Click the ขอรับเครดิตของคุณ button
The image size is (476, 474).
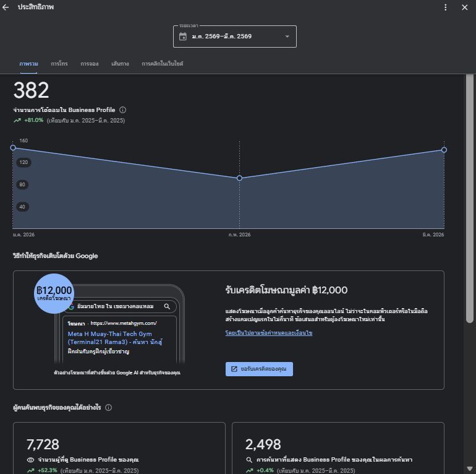click(x=259, y=369)
